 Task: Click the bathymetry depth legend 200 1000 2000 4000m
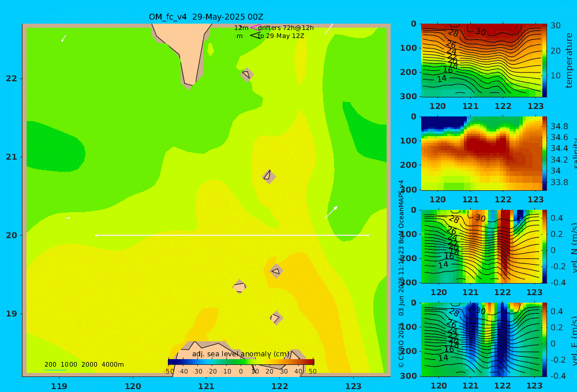tap(84, 364)
